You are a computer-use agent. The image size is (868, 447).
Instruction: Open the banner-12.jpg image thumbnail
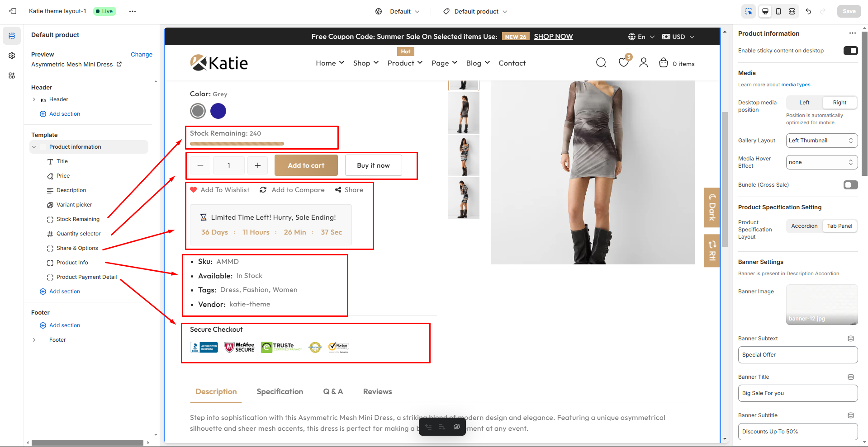[x=821, y=304]
